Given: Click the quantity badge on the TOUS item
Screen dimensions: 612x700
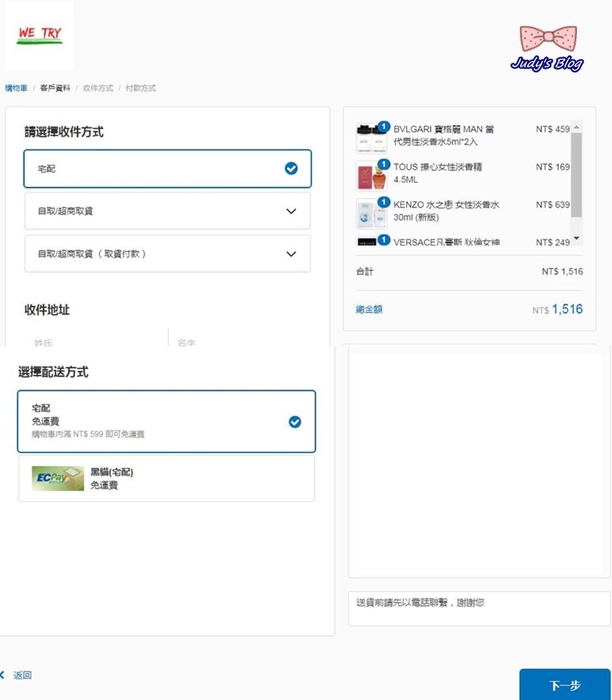Looking at the screenshot, I should tap(384, 164).
